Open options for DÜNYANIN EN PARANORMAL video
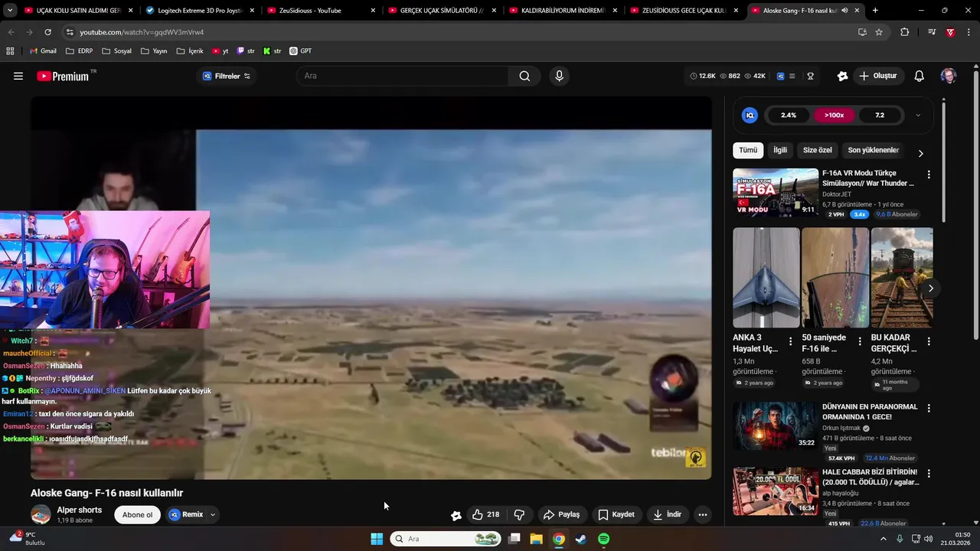This screenshot has height=551, width=980. (x=929, y=409)
